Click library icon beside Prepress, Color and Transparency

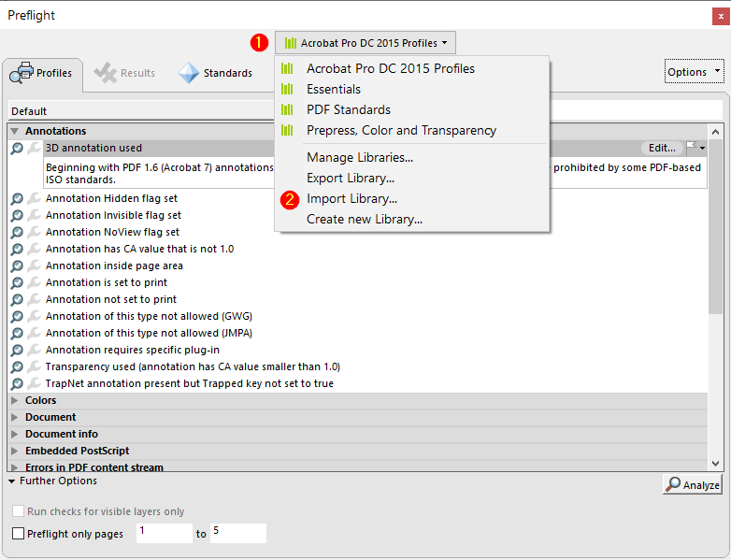coord(287,131)
